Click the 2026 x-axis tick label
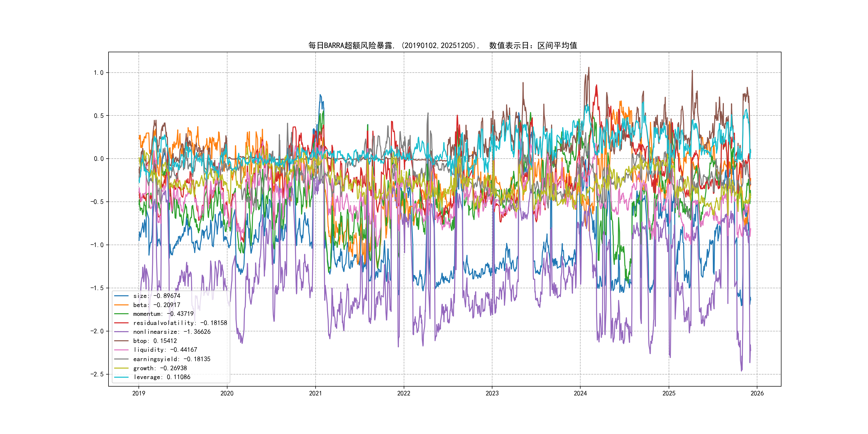This screenshot has height=434, width=868. [x=757, y=393]
